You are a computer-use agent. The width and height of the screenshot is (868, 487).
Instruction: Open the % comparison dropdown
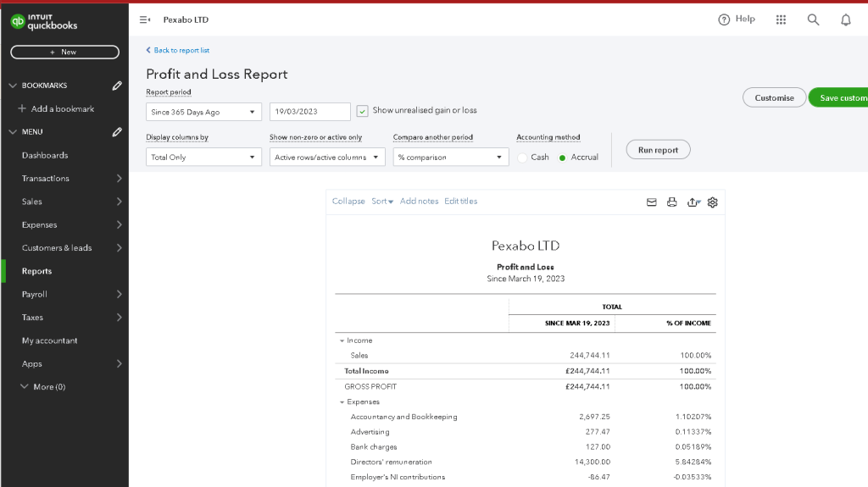451,158
